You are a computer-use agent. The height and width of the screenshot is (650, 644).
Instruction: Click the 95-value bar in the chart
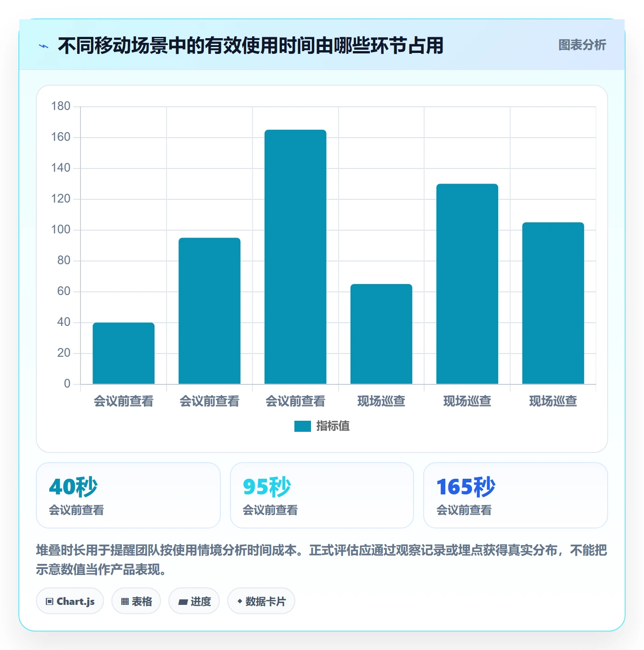point(210,311)
